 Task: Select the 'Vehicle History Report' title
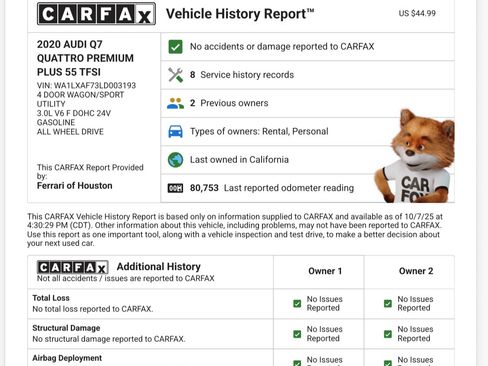click(240, 14)
